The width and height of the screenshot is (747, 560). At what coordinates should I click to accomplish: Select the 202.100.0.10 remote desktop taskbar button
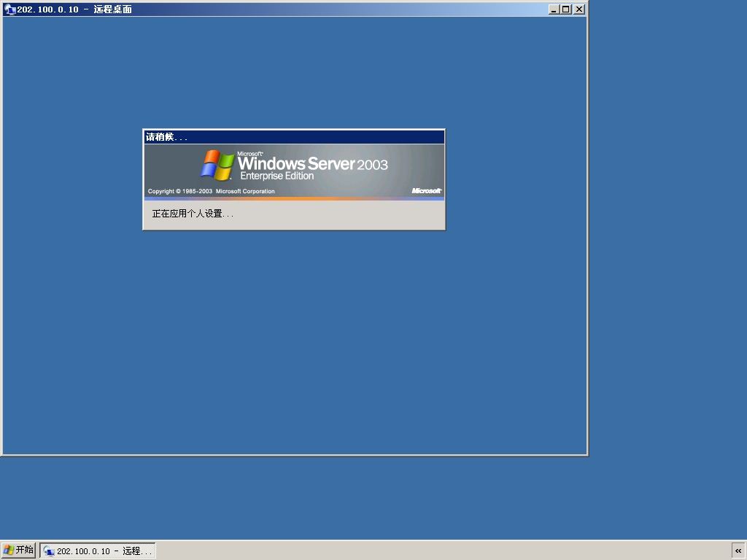click(x=98, y=551)
